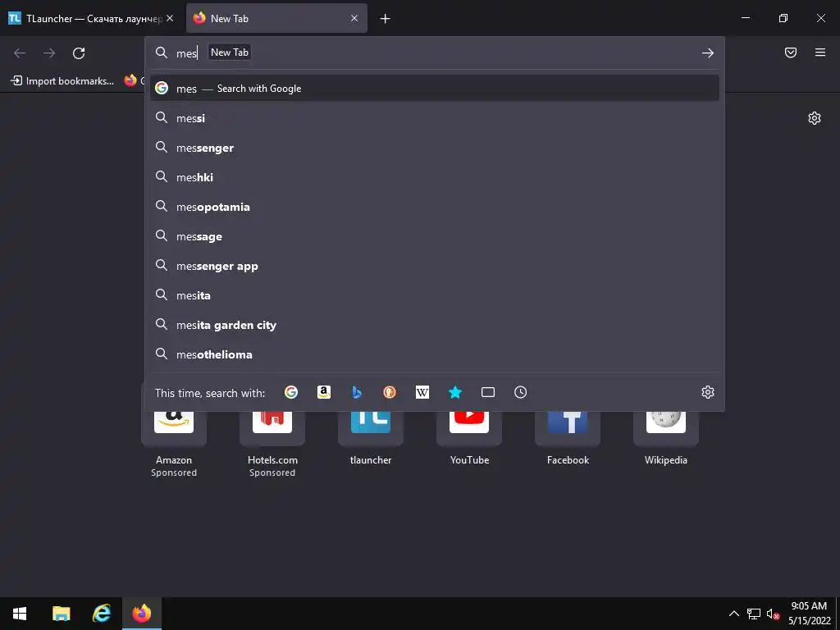Image resolution: width=840 pixels, height=630 pixels.
Task: Close the New Tab tab
Action: point(354,18)
